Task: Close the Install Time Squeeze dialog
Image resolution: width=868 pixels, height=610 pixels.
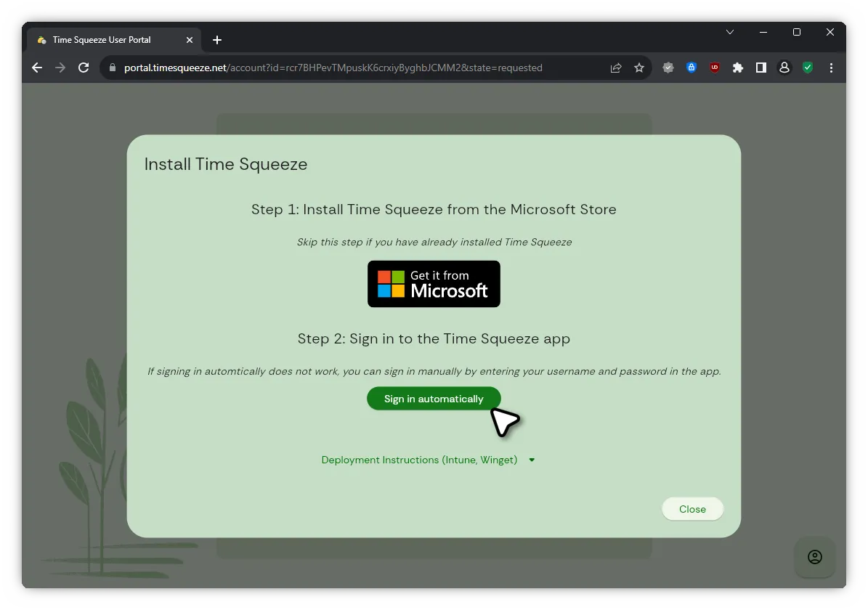Action: tap(692, 509)
